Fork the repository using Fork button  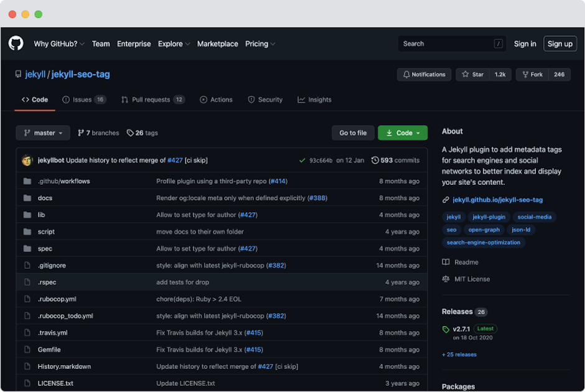(x=533, y=75)
